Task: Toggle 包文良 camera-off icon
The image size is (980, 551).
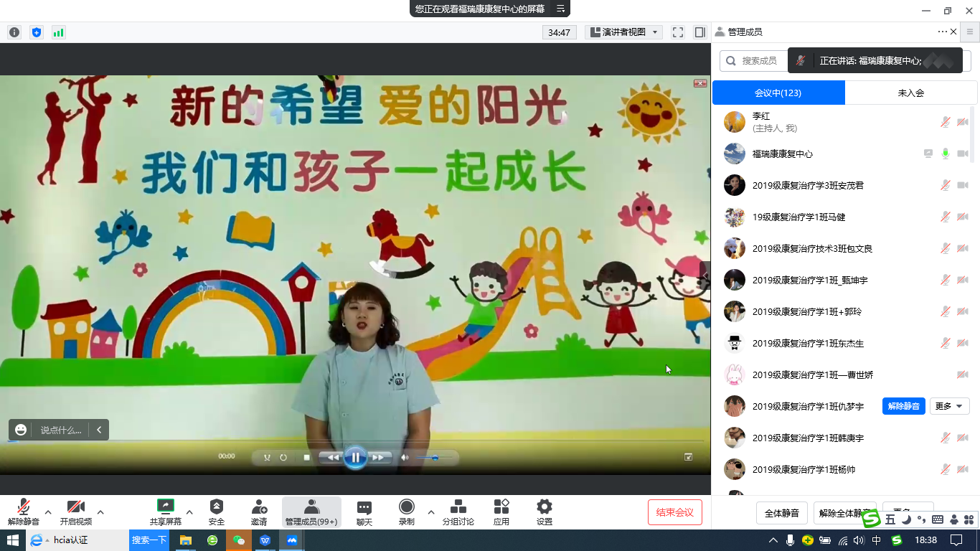Action: pos(963,248)
